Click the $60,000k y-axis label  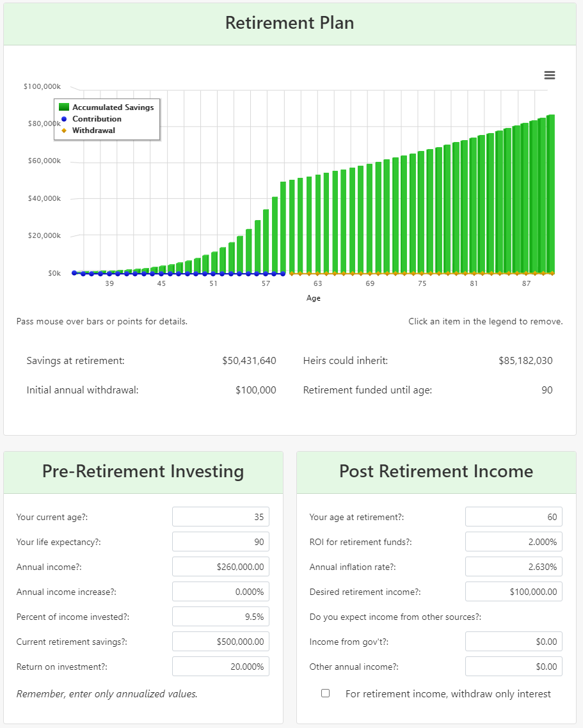44,161
